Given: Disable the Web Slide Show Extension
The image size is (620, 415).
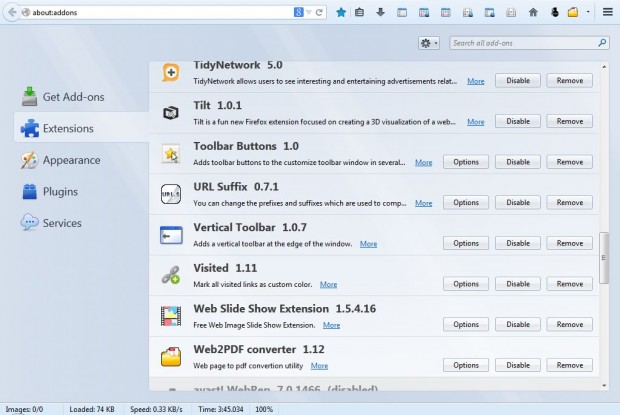Looking at the screenshot, I should coord(518,324).
